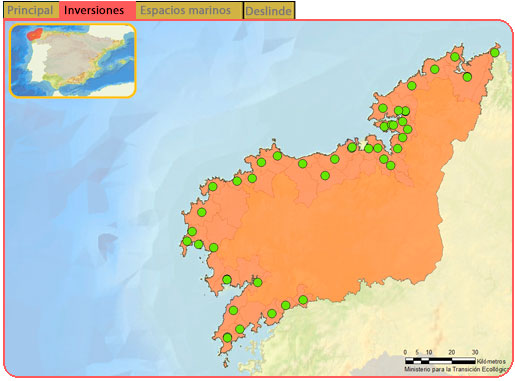Click the easternmost marker on the southern estuary
This screenshot has width=515, height=381.
[x=303, y=300]
